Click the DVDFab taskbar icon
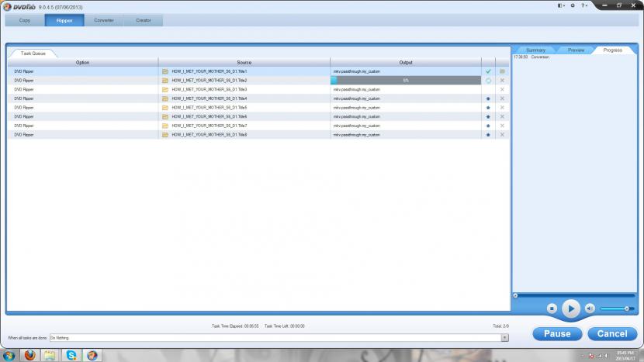The width and height of the screenshot is (644, 362). [92, 355]
